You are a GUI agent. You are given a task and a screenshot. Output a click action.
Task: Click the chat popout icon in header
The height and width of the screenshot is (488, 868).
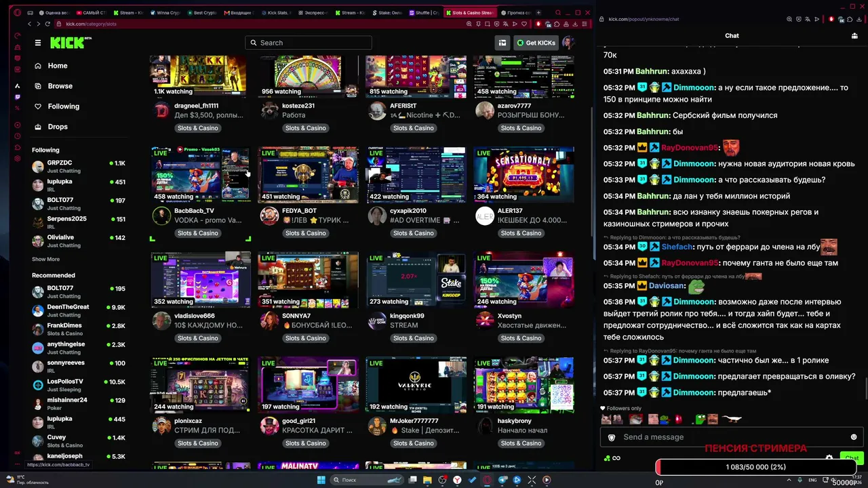tap(854, 36)
